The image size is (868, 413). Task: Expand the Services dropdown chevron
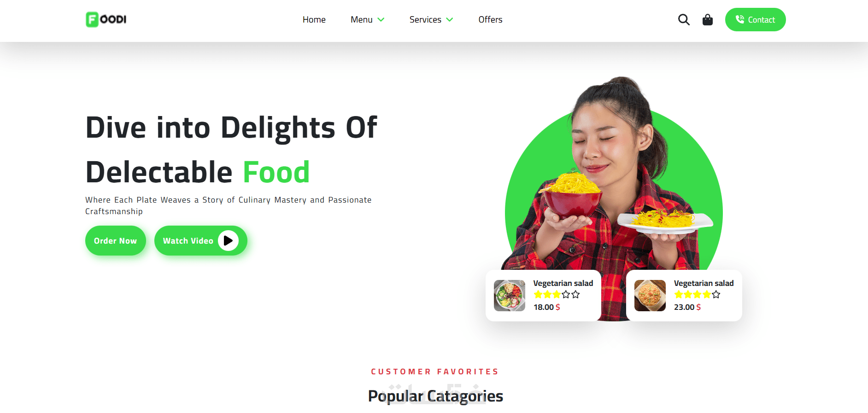450,19
